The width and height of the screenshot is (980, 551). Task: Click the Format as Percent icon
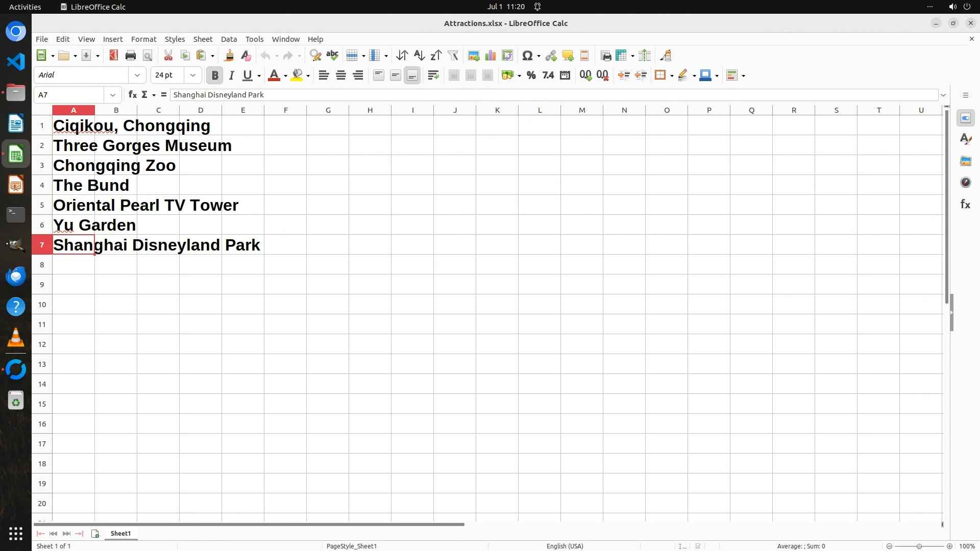coord(531,76)
